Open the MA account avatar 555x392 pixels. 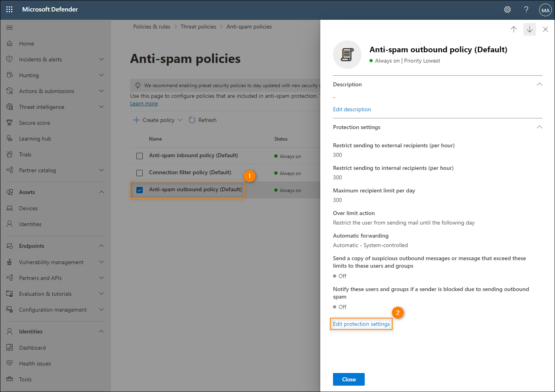click(545, 10)
